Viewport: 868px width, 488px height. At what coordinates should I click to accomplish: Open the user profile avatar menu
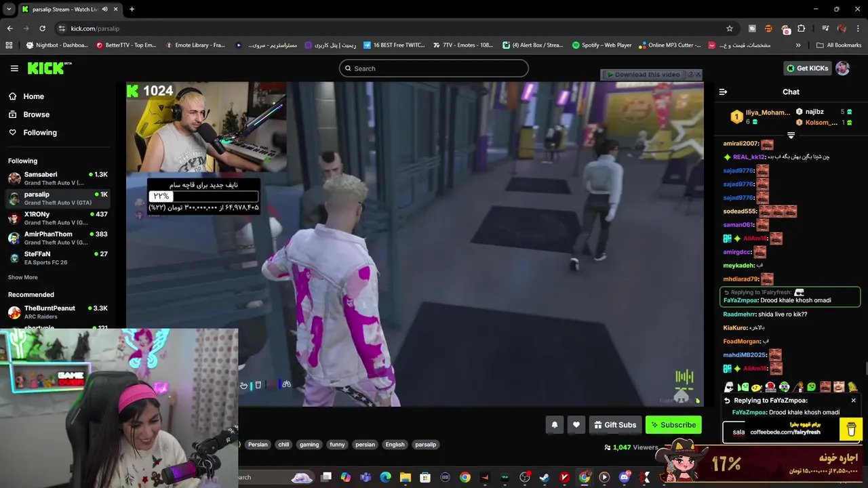coord(842,68)
